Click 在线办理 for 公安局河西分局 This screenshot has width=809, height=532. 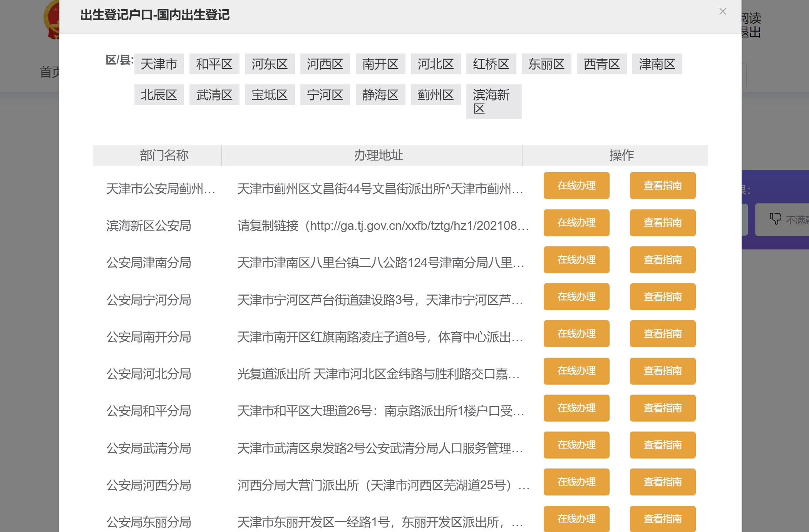[576, 482]
